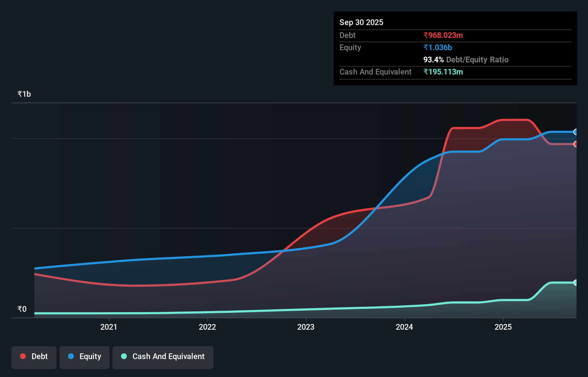Toggle the Equity series visibility

[x=85, y=357]
